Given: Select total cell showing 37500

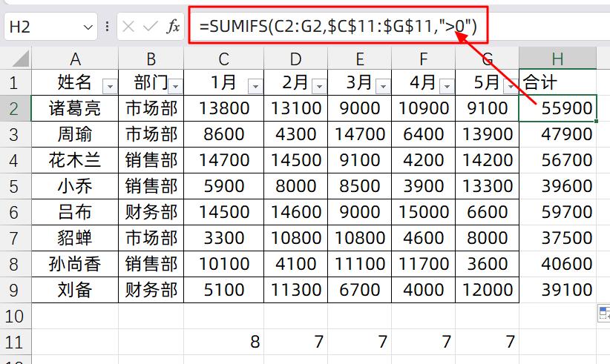Looking at the screenshot, I should click(557, 238).
